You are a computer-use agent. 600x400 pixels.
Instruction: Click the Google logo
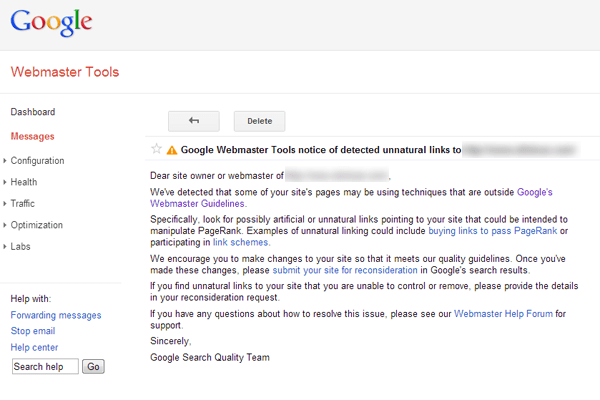point(51,23)
